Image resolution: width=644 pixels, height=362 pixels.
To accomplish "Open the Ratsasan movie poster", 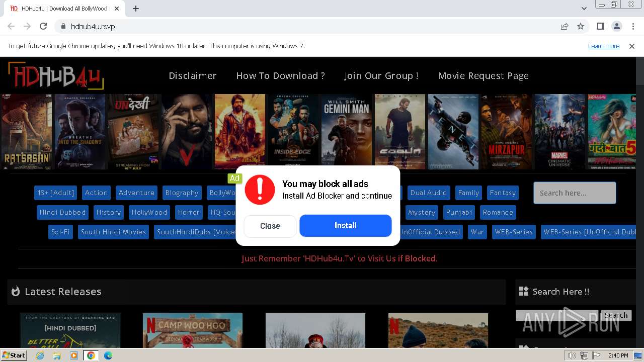I will point(27,132).
